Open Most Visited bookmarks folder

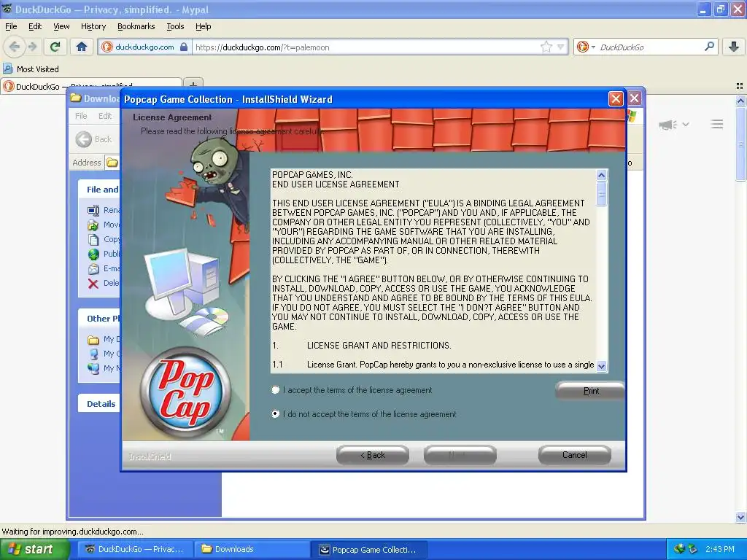(31, 69)
